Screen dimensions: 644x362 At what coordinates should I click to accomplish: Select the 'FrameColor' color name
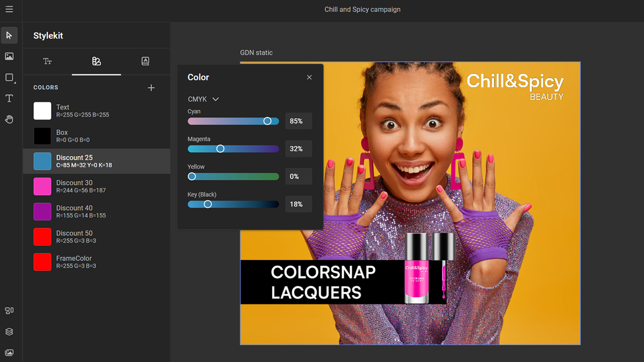click(74, 258)
